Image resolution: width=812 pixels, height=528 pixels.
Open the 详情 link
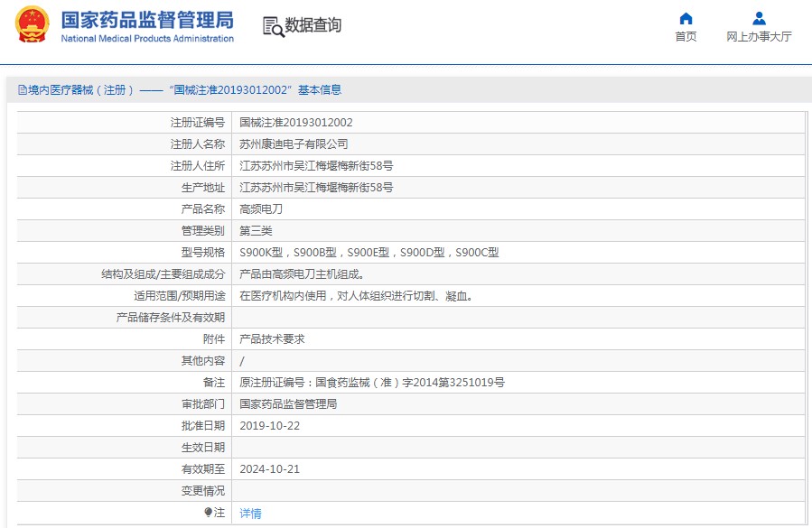(x=250, y=513)
